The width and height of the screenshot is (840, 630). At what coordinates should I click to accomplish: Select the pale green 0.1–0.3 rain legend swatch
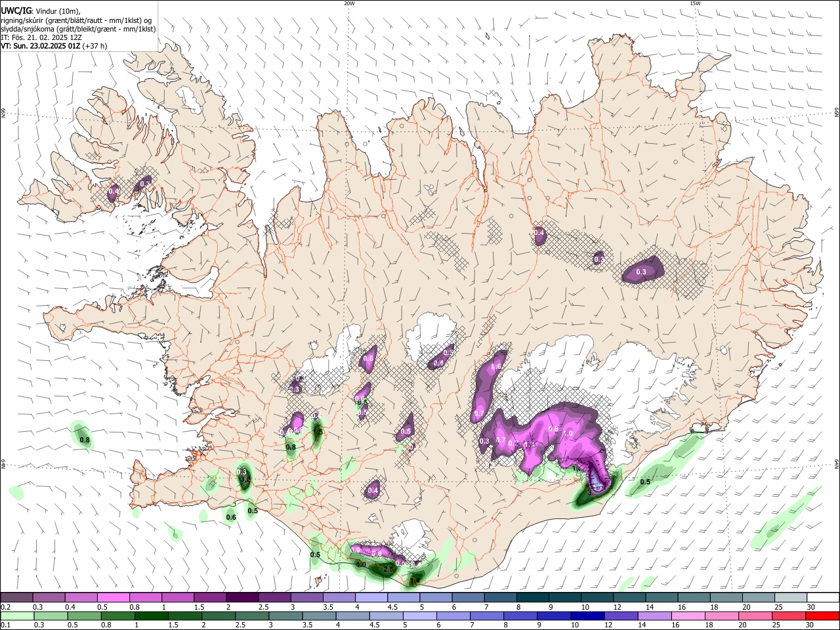(x=18, y=616)
